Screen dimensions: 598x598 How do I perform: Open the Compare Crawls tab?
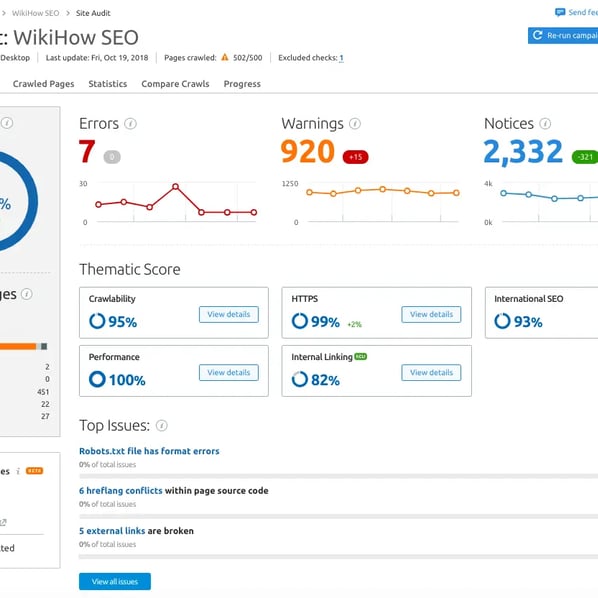175,84
